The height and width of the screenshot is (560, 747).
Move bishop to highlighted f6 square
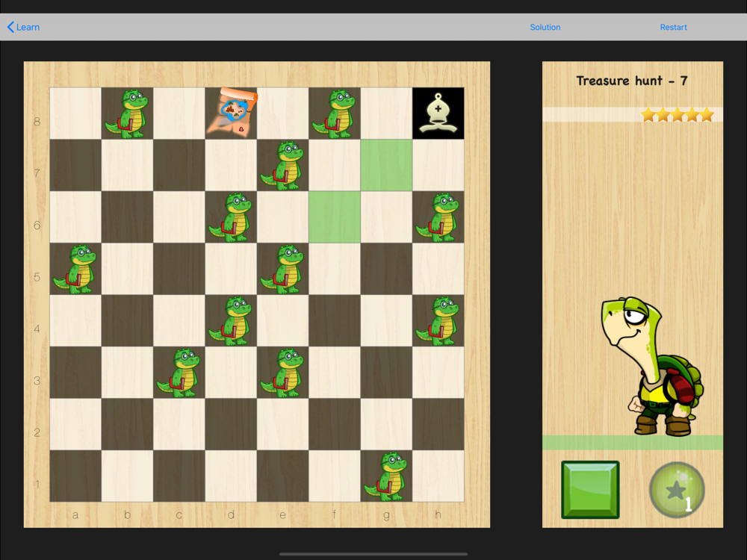(335, 217)
